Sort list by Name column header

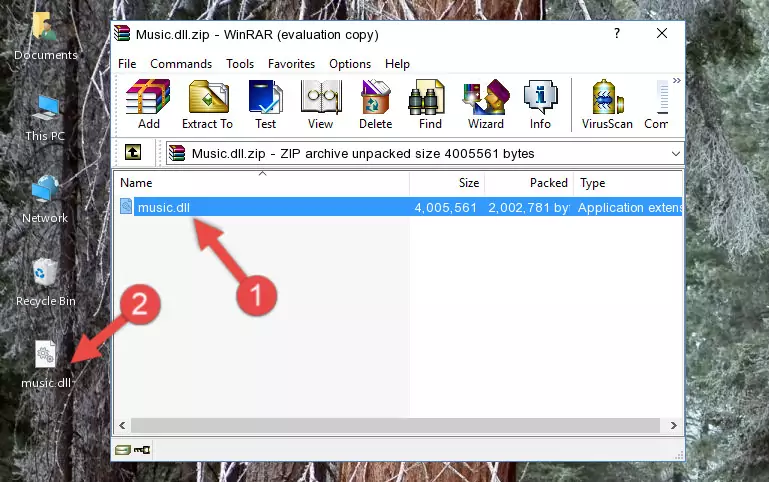point(262,183)
